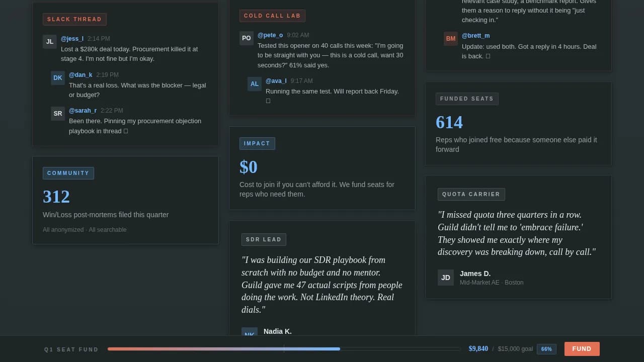Click the DK avatar next to @dan_k
Image resolution: width=644 pixels, height=362 pixels.
coord(57,78)
